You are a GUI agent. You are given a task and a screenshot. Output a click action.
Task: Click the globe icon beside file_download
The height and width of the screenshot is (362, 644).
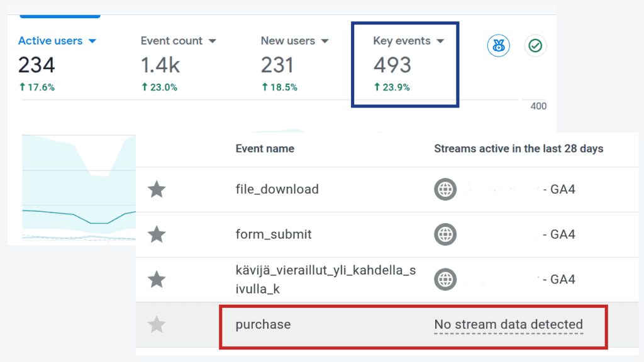click(445, 189)
